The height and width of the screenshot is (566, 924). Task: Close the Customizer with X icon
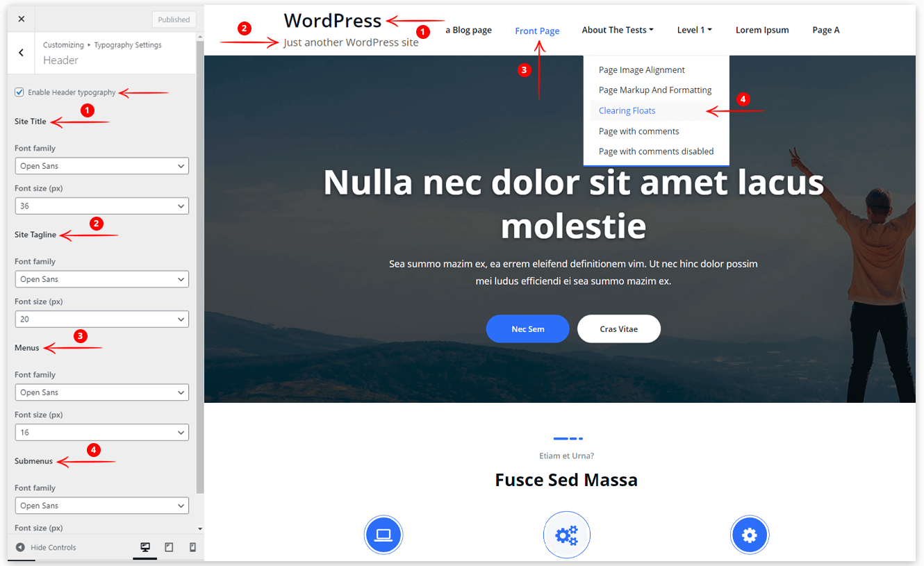coord(21,19)
